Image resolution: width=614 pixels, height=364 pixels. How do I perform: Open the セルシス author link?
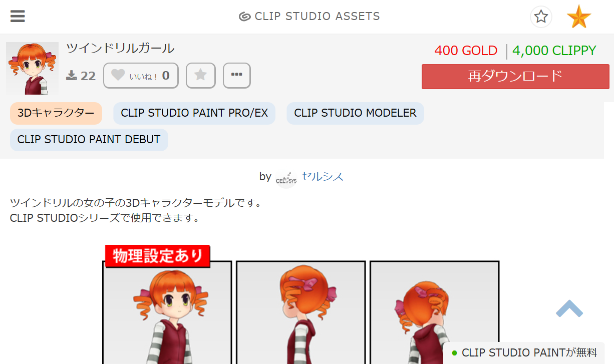point(323,176)
